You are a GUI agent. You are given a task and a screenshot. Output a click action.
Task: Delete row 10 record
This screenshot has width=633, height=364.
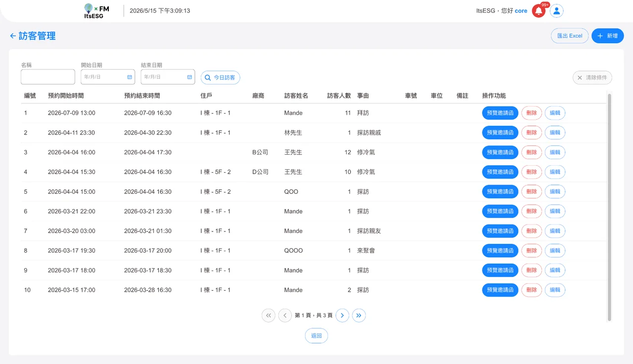[x=532, y=290]
